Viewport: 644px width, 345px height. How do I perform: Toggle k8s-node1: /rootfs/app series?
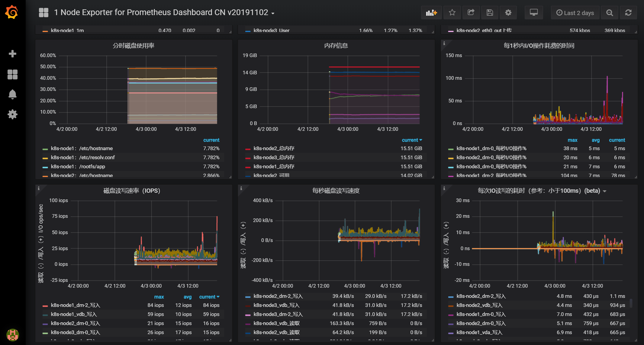pyautogui.click(x=78, y=166)
